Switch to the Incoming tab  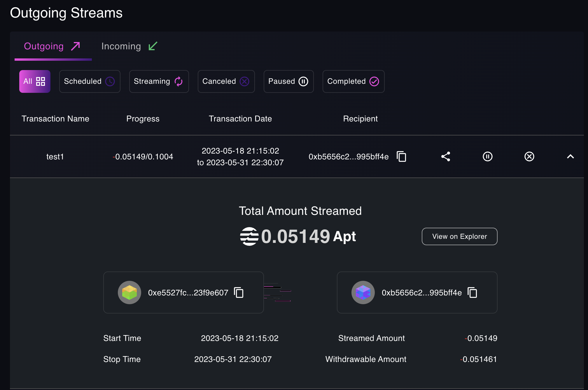[129, 46]
